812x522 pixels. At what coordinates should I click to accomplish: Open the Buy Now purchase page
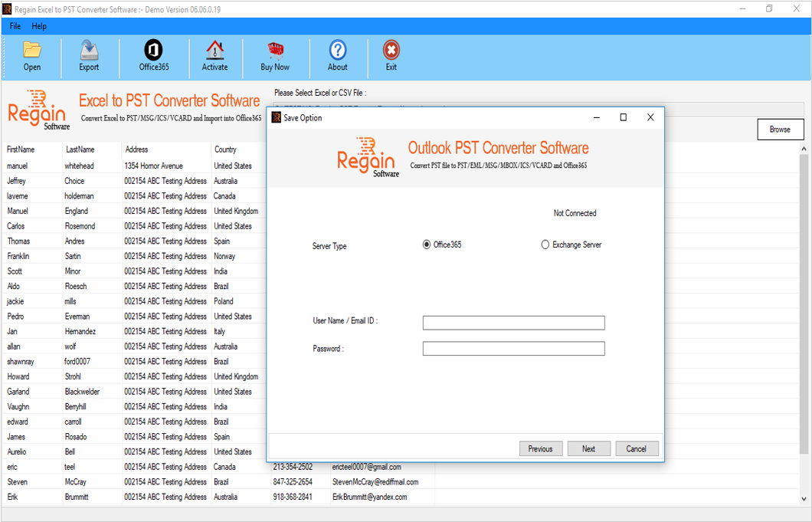coord(274,55)
